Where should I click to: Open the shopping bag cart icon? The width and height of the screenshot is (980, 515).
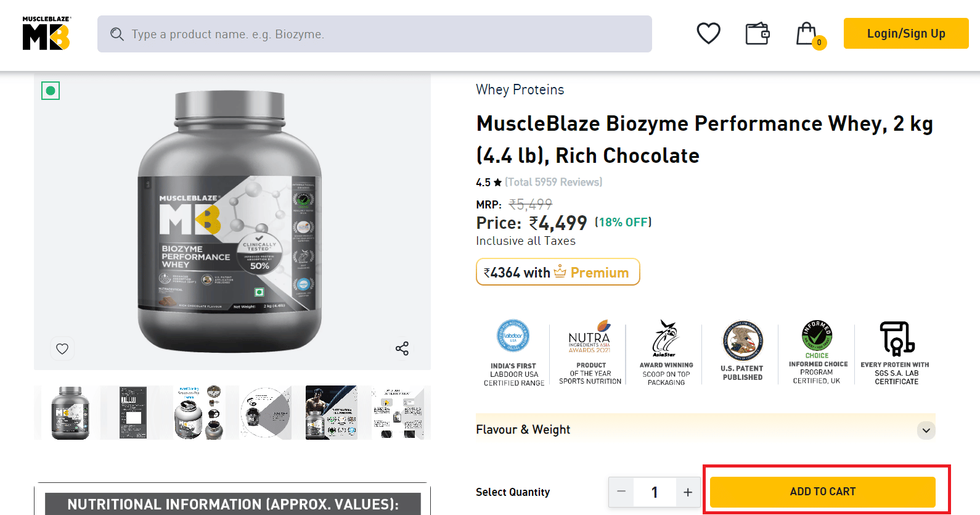[807, 34]
